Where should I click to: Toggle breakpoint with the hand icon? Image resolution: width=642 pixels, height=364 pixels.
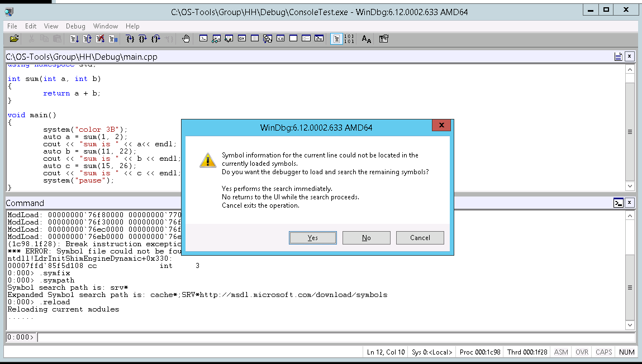click(x=186, y=39)
